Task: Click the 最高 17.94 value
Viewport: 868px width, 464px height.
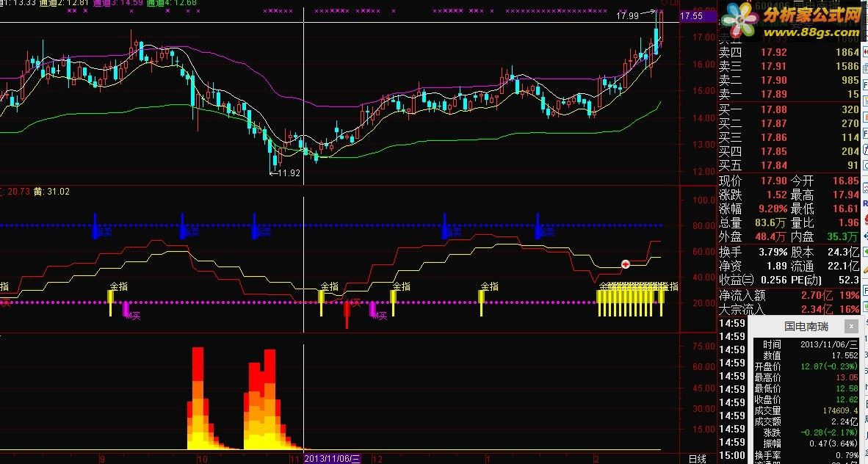Action: point(846,195)
